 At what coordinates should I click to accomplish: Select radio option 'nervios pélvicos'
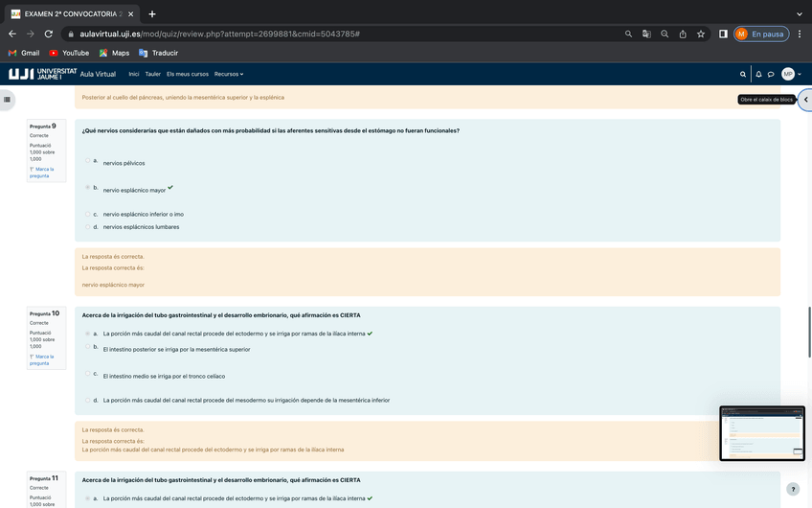(88, 160)
